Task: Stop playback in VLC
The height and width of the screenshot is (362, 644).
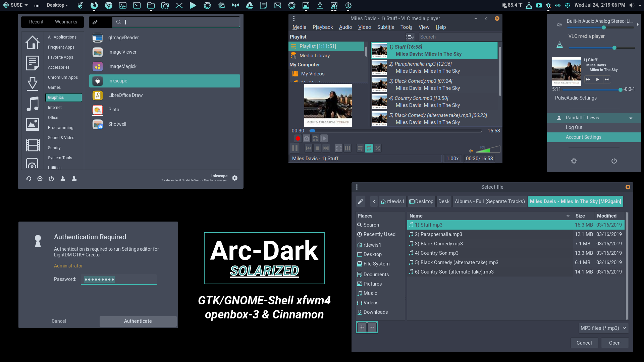Action: 317,148
